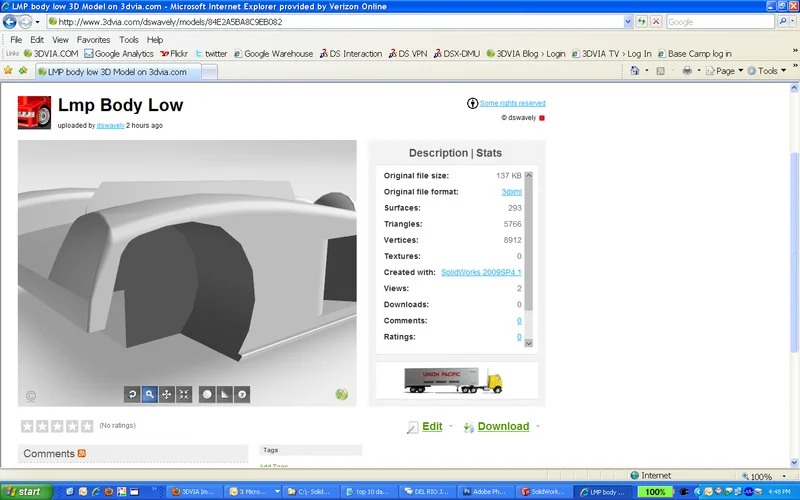Toggle the sphere shading mode in viewer
800x500 pixels.
pyautogui.click(x=207, y=395)
